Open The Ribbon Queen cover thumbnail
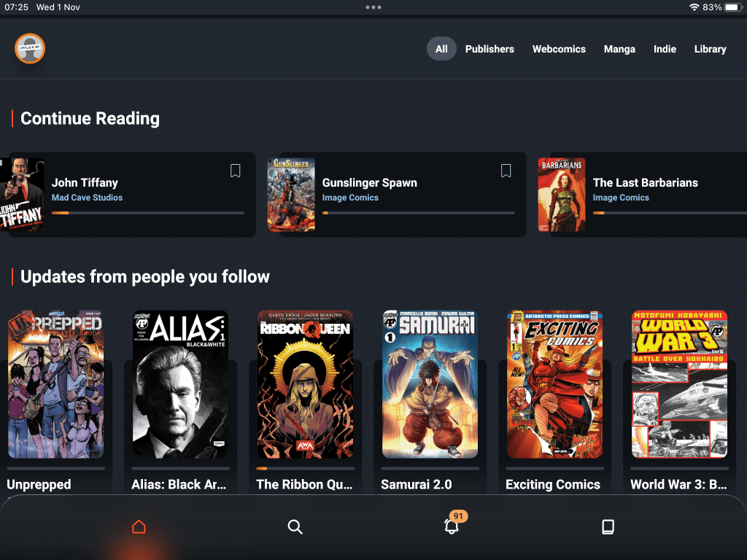 305,384
